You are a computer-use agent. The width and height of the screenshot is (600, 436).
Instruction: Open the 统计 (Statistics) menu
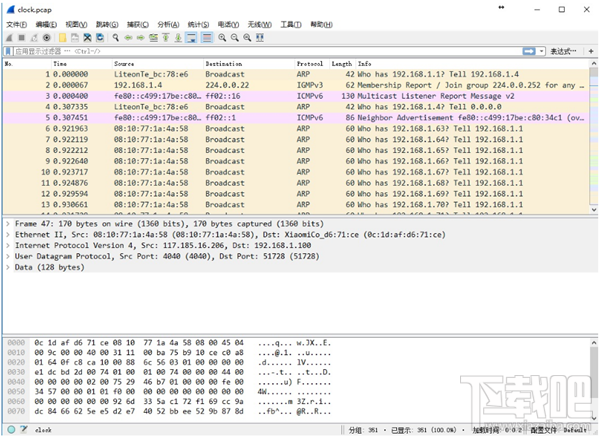pos(198,23)
